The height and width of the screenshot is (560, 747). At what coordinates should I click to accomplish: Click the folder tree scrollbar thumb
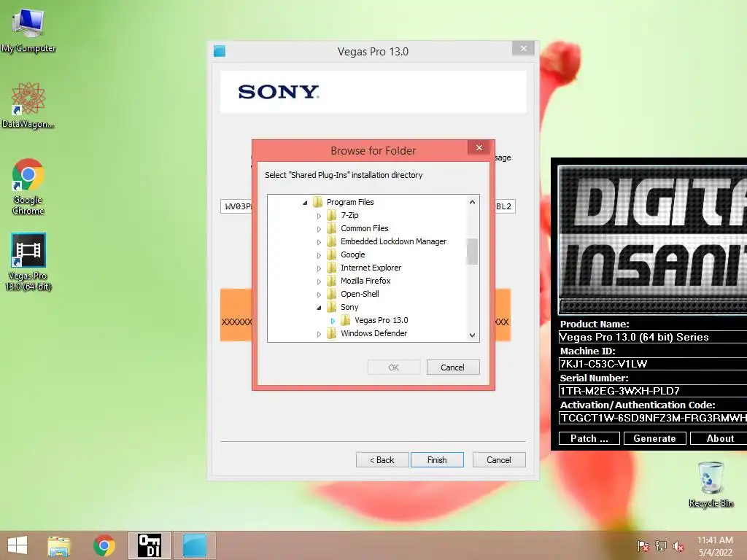[472, 251]
